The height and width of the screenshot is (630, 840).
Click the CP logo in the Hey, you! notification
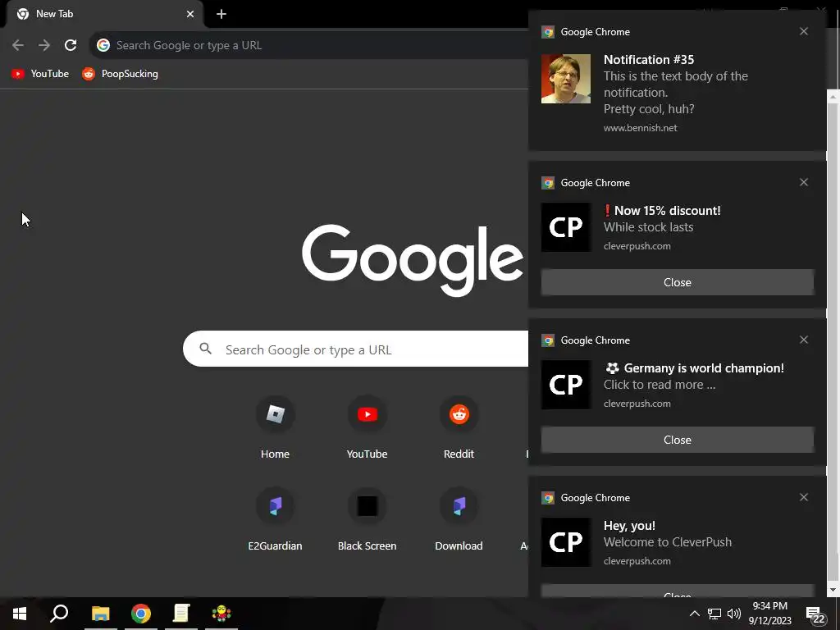tap(566, 542)
